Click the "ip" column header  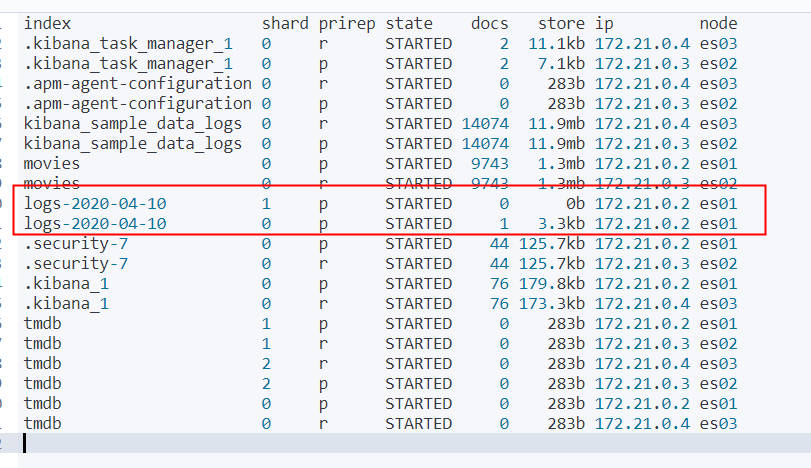(604, 23)
